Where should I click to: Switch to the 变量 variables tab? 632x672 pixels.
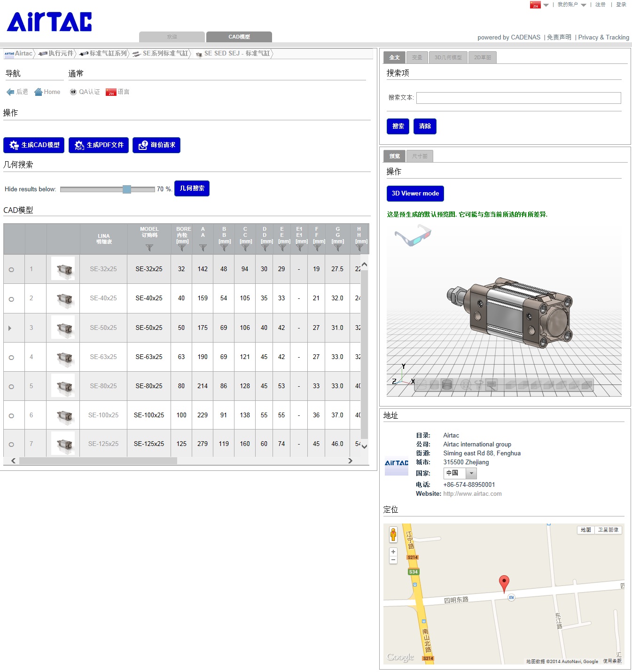pos(417,58)
